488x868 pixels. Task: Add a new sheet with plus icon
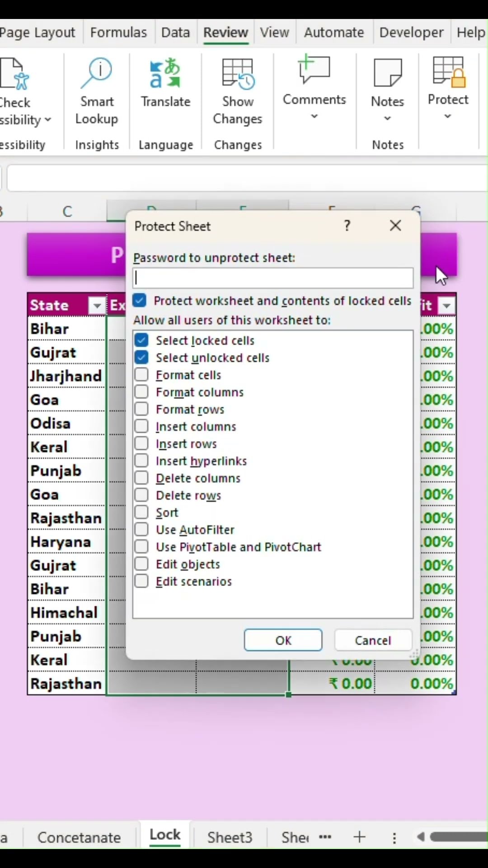[x=360, y=837]
